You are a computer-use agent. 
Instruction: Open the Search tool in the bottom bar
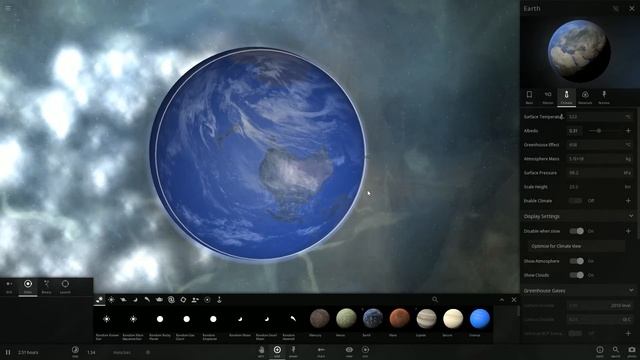616,351
